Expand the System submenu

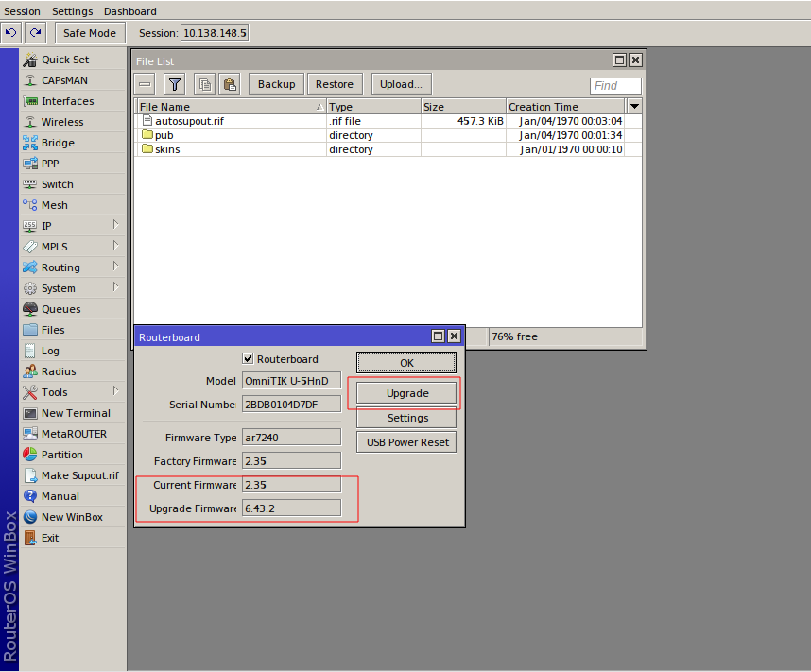tap(73, 288)
